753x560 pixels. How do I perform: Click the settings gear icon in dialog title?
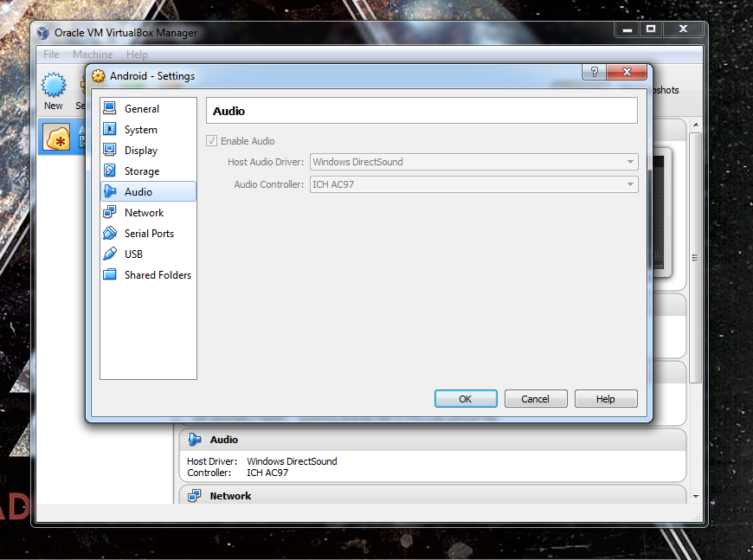coord(98,76)
